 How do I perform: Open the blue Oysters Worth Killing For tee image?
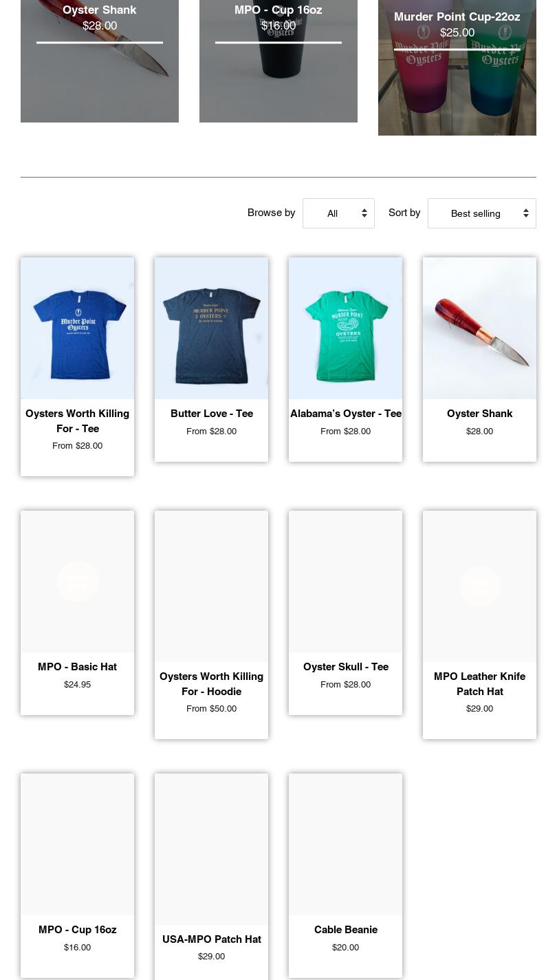(77, 328)
